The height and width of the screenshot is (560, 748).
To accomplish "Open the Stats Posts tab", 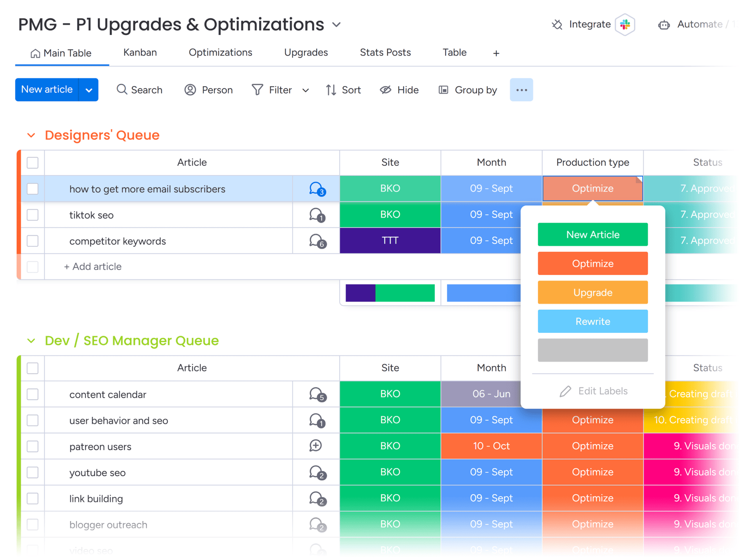I will pyautogui.click(x=385, y=53).
